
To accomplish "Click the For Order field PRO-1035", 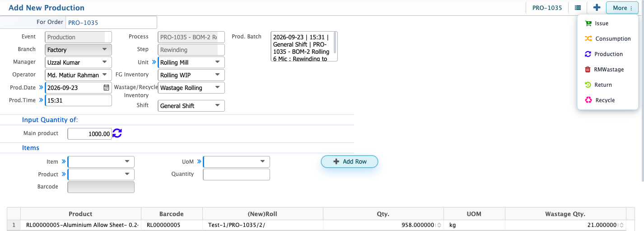I will (112, 23).
